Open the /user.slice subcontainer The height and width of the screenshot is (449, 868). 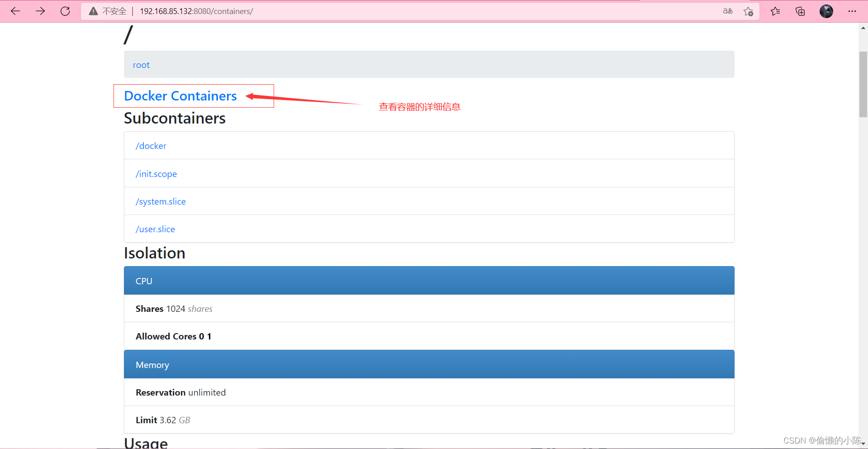pos(155,229)
